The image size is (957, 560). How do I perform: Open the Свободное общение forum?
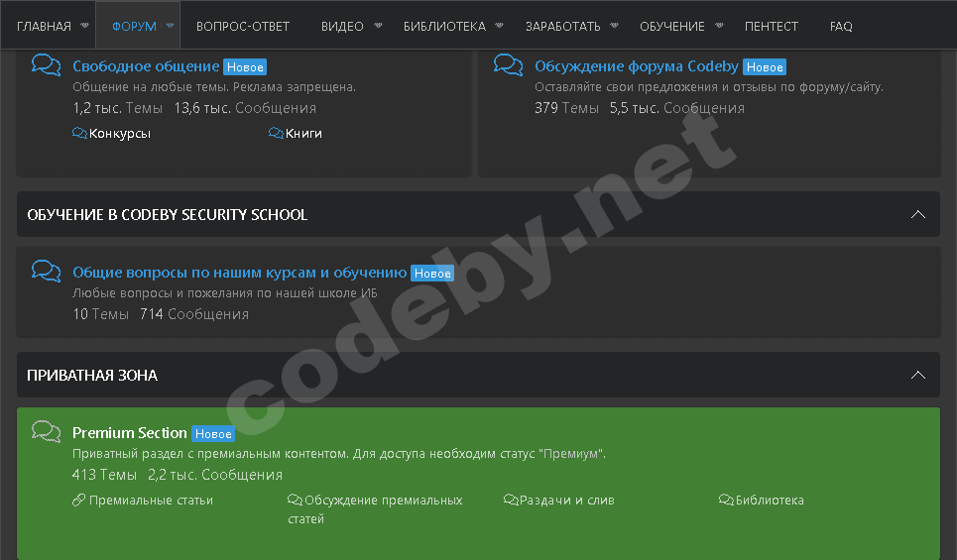tap(146, 65)
